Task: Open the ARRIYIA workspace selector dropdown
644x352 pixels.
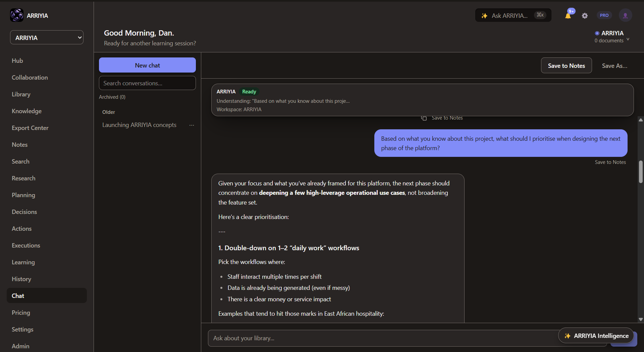Action: click(47, 38)
